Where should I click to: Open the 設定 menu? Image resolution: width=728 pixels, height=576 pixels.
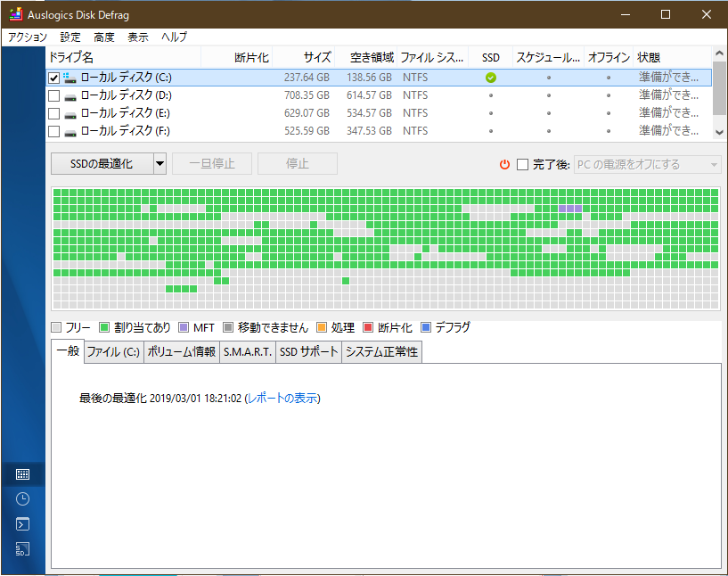pyautogui.click(x=70, y=37)
